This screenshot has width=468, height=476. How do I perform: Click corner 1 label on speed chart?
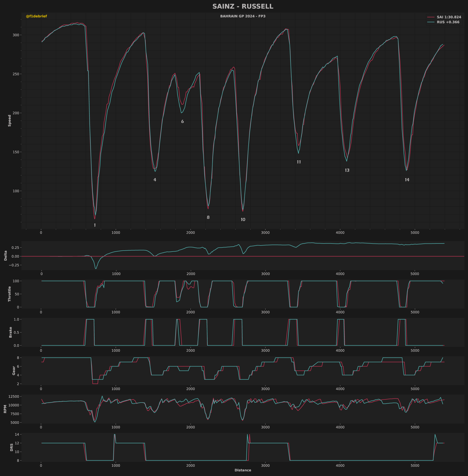95,225
